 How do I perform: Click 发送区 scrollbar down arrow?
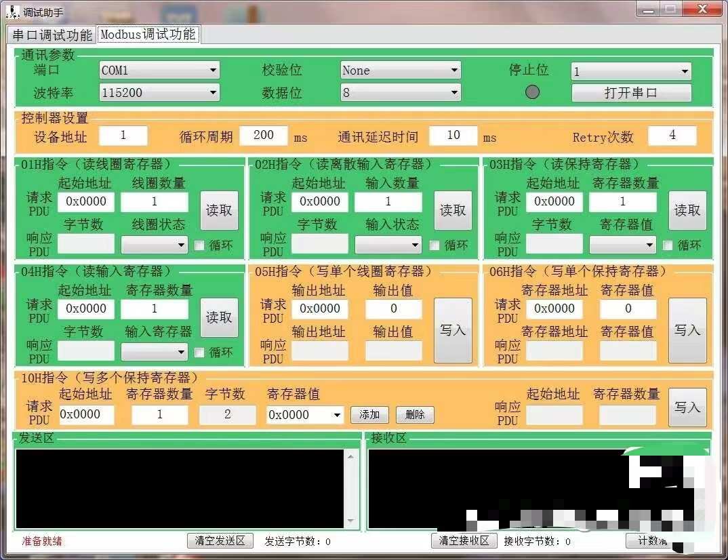coord(350,521)
